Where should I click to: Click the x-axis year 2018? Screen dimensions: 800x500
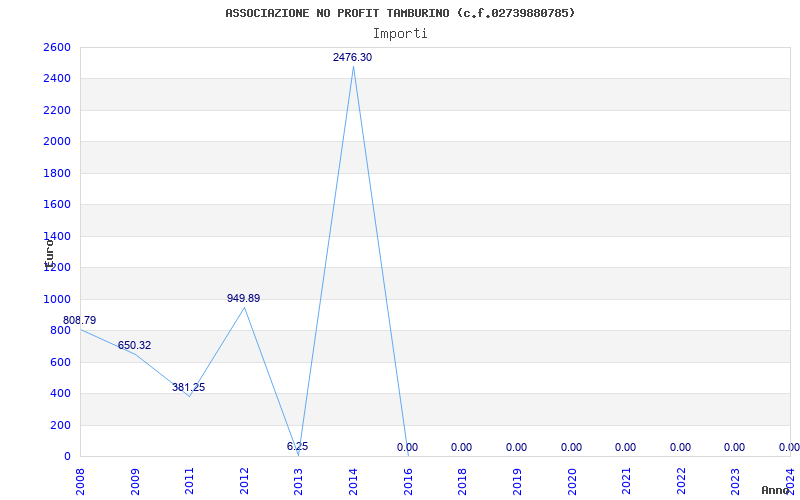pyautogui.click(x=463, y=481)
